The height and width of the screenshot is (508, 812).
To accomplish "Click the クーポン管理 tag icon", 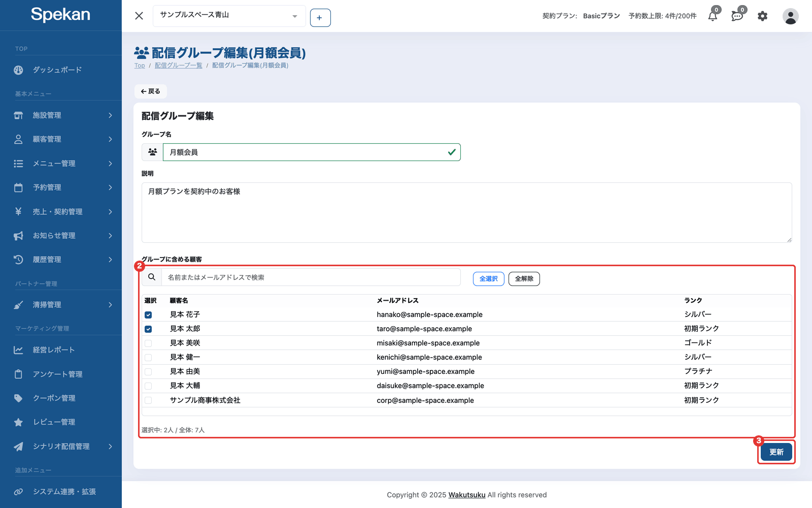I will (x=18, y=398).
